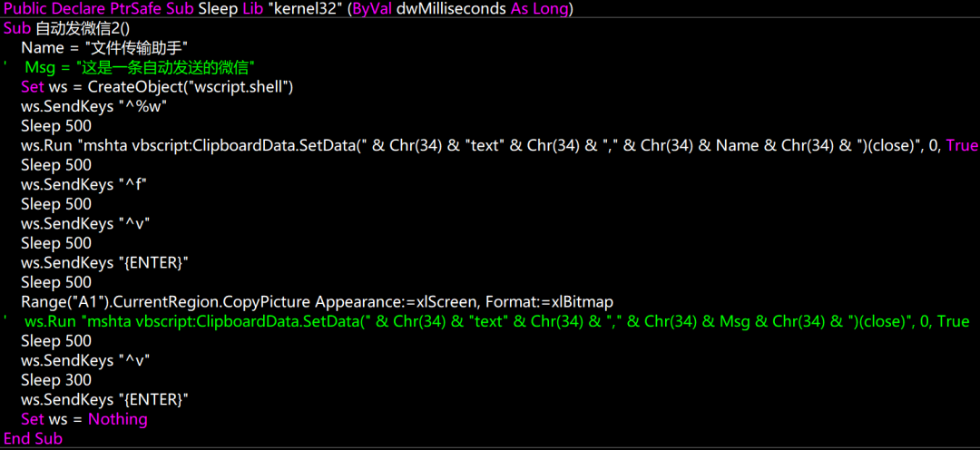This screenshot has width=980, height=450.
Task: Click the CreateObject("wscript.shell") line
Action: (x=157, y=87)
